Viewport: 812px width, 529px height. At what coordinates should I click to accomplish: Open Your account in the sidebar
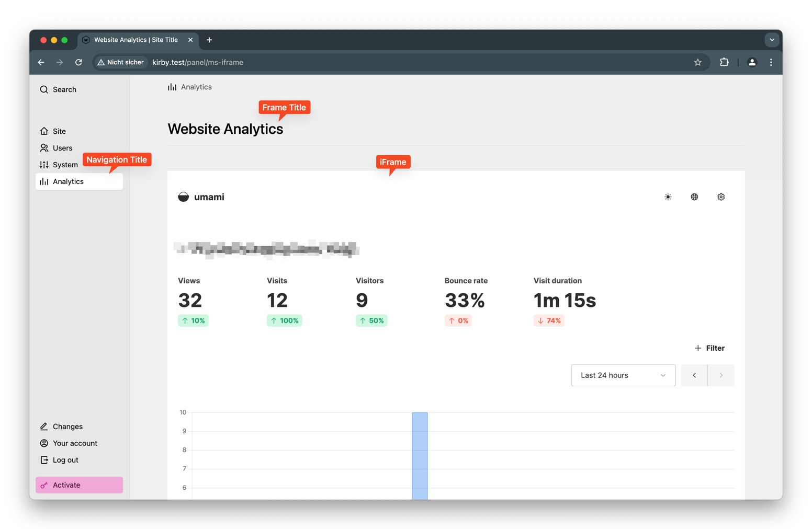pyautogui.click(x=69, y=443)
